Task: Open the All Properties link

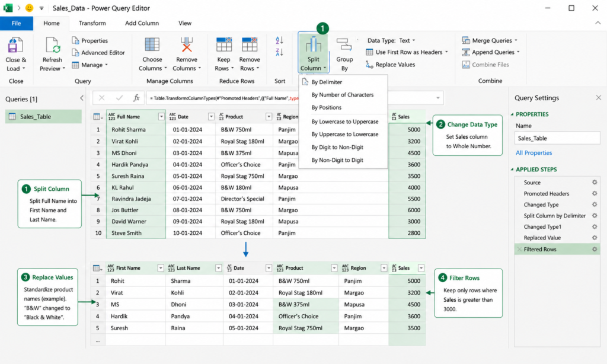Action: click(x=533, y=152)
